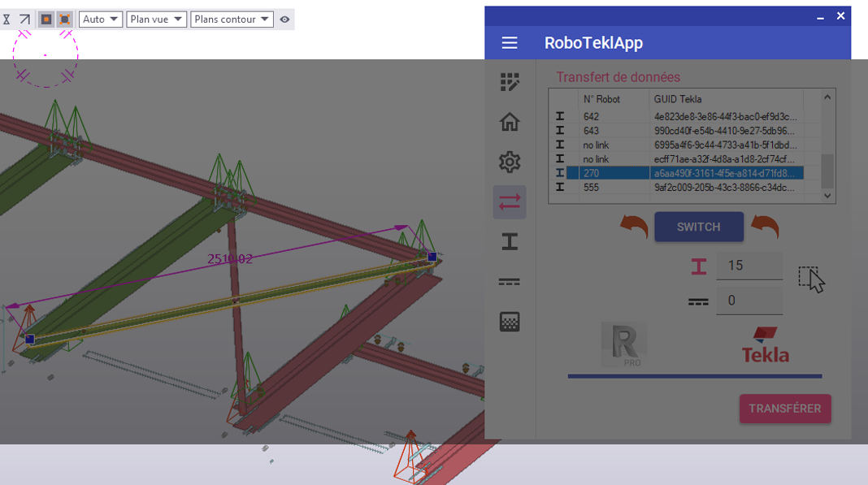Open the settings gear in the sidebar
Viewport: 868px width, 485px height.
[x=510, y=162]
